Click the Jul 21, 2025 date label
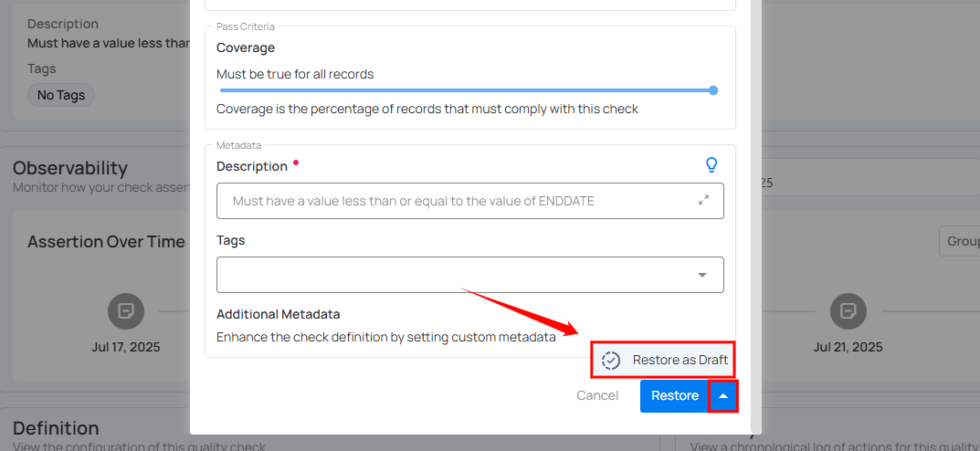The width and height of the screenshot is (980, 451). (848, 347)
